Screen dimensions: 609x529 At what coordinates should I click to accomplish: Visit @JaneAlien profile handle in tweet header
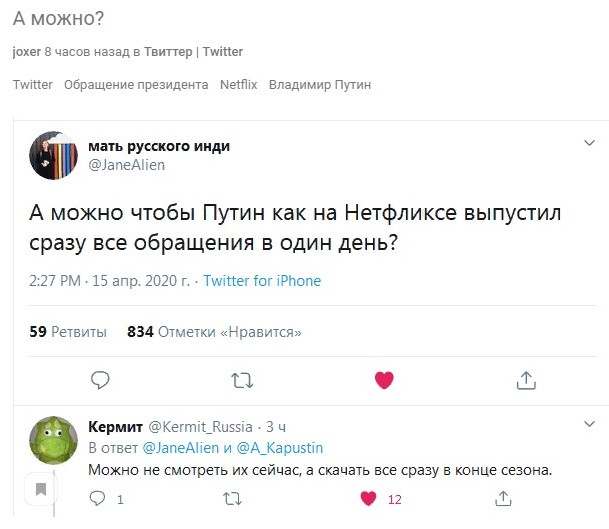[x=127, y=165]
